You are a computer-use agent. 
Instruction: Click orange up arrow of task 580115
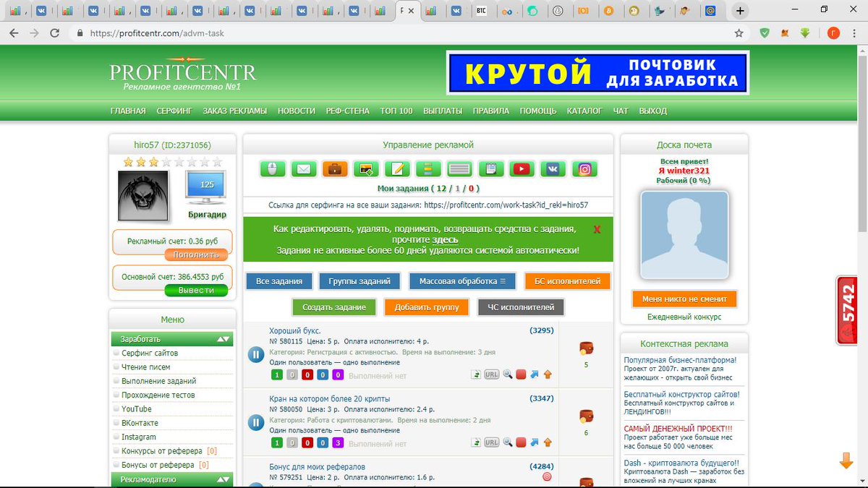[548, 374]
